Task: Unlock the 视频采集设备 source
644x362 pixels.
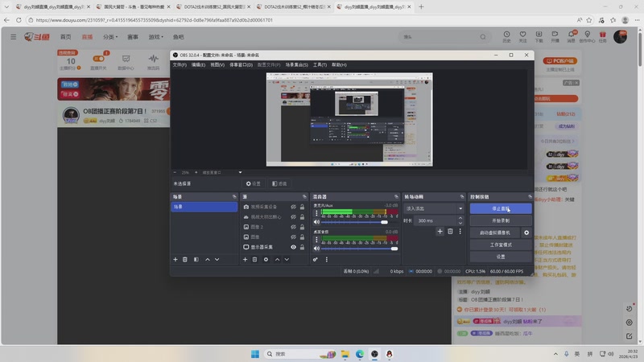Action: tap(303, 207)
